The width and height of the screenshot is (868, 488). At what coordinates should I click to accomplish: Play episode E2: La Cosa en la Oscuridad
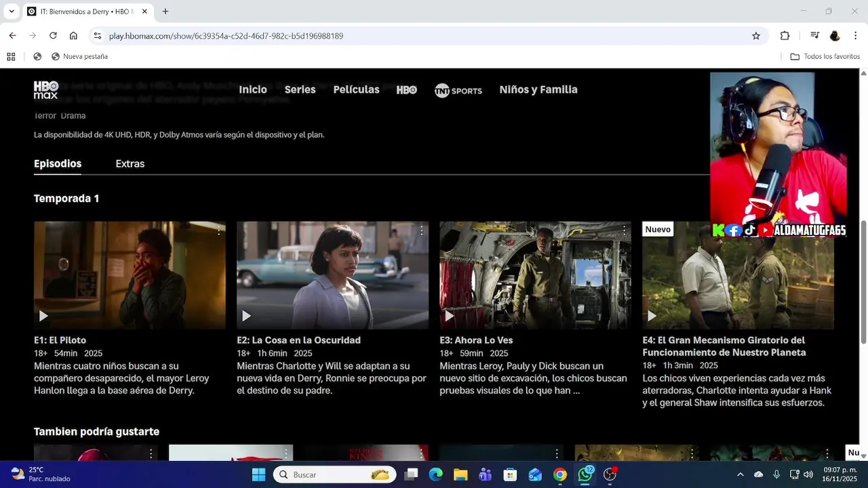[x=246, y=316]
